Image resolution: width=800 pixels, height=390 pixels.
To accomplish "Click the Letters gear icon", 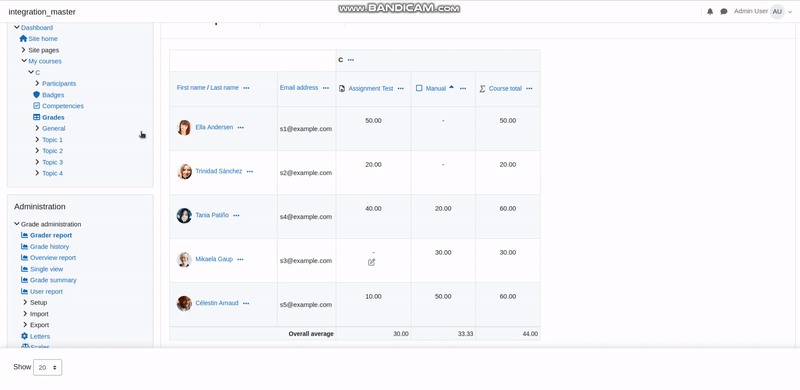I will (x=24, y=336).
